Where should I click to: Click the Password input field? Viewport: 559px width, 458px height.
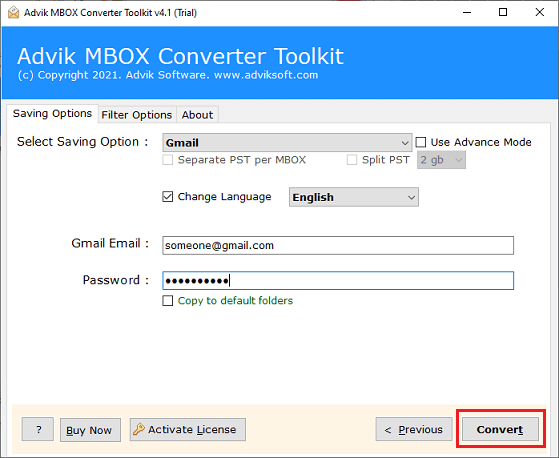tap(338, 281)
